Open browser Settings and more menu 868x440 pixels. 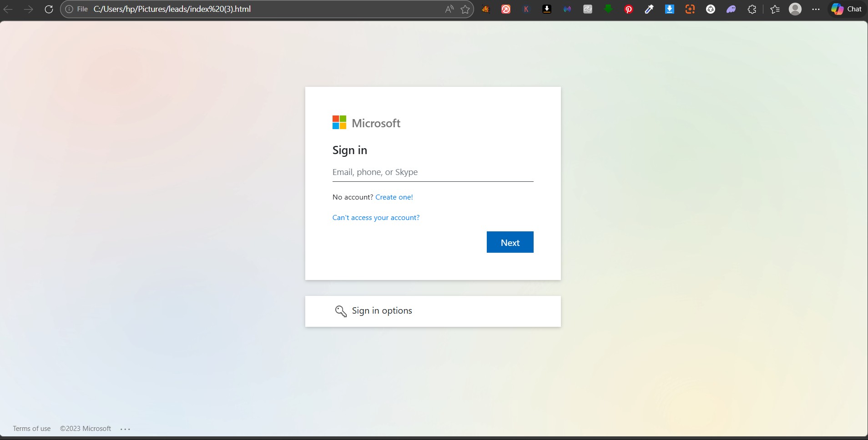coord(816,9)
